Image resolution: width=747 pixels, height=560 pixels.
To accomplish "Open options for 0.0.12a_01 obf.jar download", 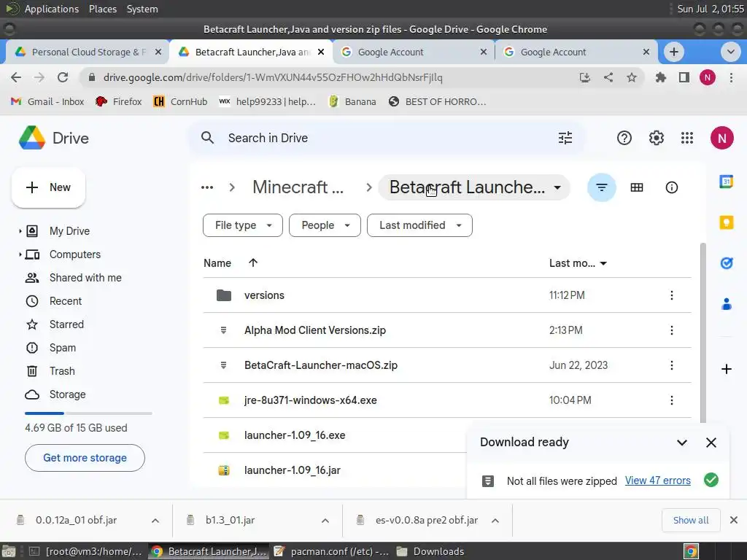I will pyautogui.click(x=155, y=521).
